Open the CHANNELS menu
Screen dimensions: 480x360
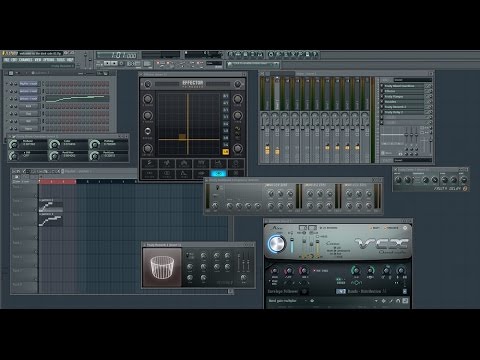pyautogui.click(x=26, y=60)
